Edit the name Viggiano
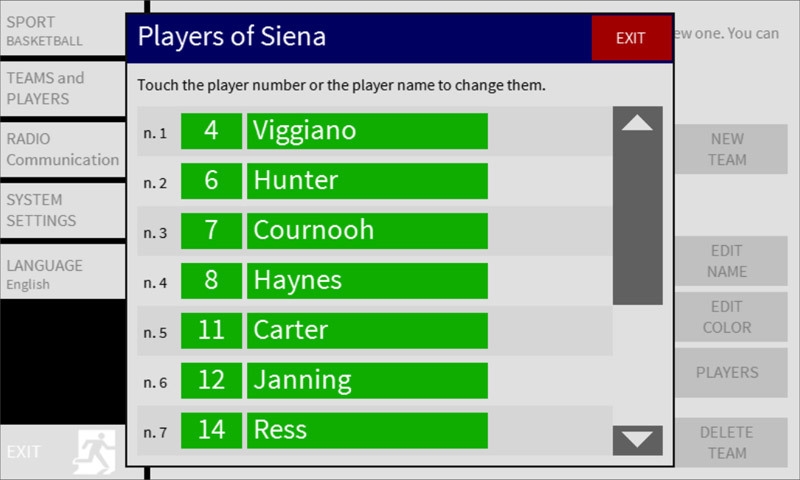Viewport: 800px width, 480px height. tap(367, 131)
